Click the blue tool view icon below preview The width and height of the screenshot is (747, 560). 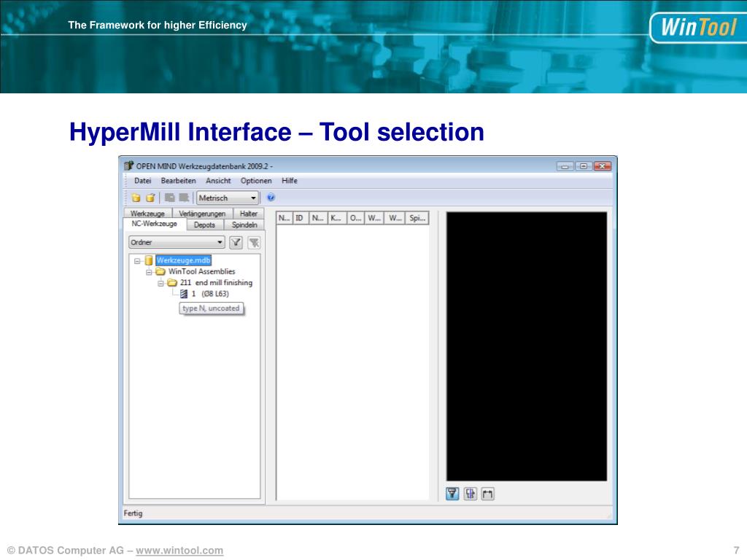pos(452,494)
